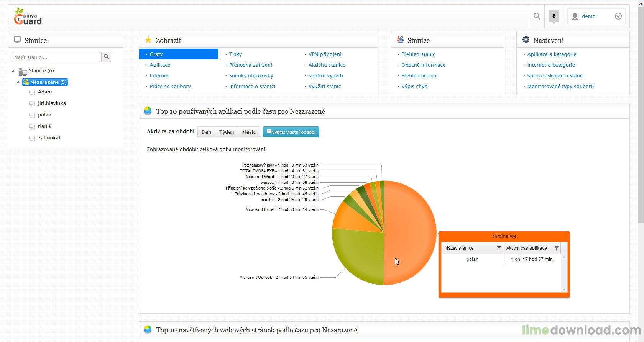
Task: Switch activity period to Den
Action: tap(206, 132)
